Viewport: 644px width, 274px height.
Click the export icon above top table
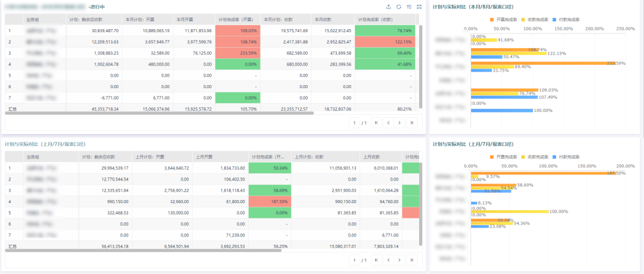click(389, 7)
